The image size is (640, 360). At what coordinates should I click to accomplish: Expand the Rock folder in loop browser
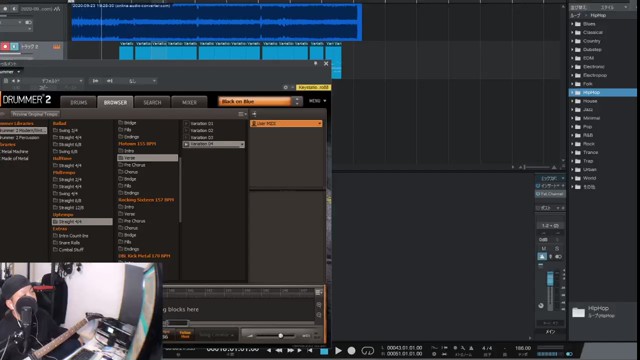point(572,144)
